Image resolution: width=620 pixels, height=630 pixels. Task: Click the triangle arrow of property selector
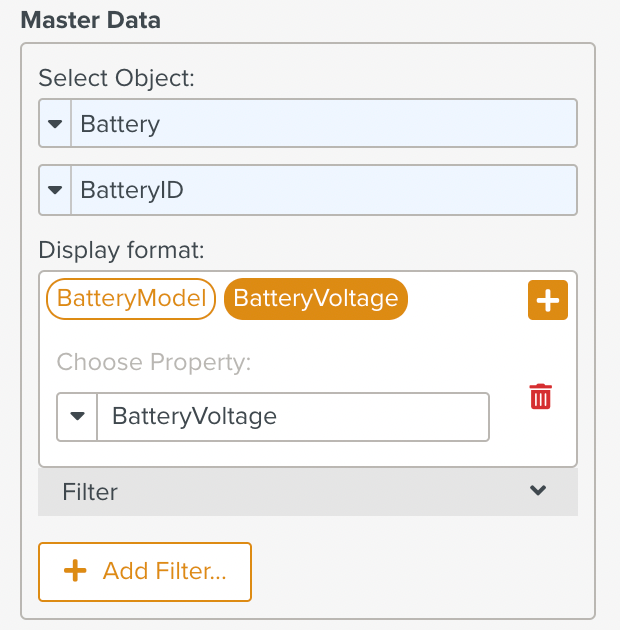pyautogui.click(x=77, y=416)
